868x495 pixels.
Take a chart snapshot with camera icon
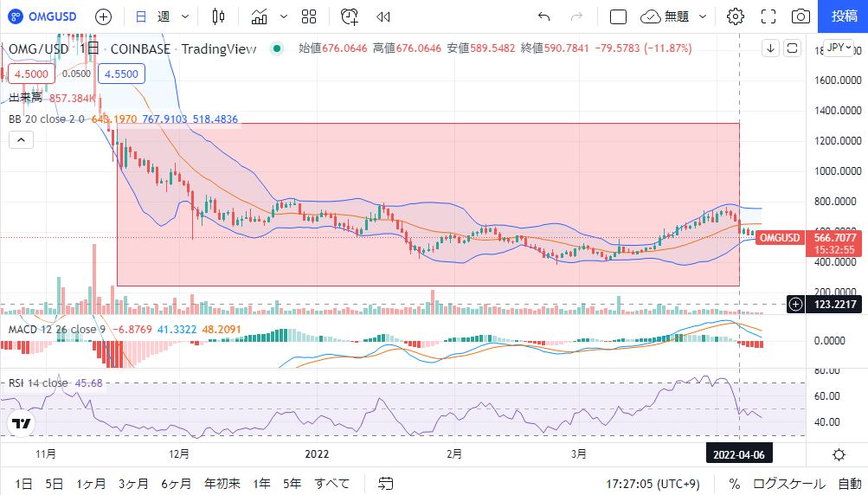[x=801, y=16]
